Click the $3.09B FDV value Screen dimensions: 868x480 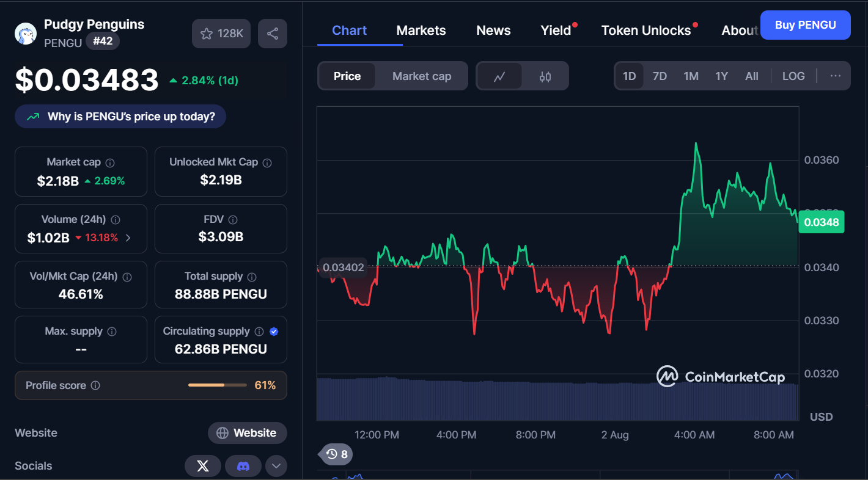click(221, 237)
